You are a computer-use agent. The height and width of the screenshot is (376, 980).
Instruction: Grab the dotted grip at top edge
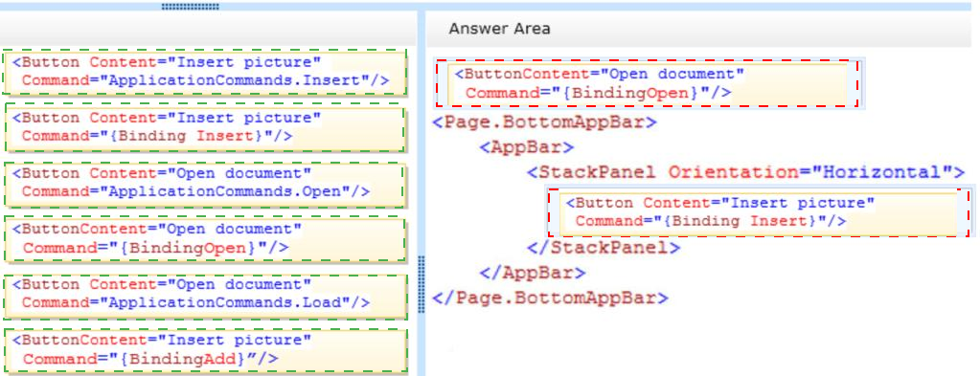point(190,7)
